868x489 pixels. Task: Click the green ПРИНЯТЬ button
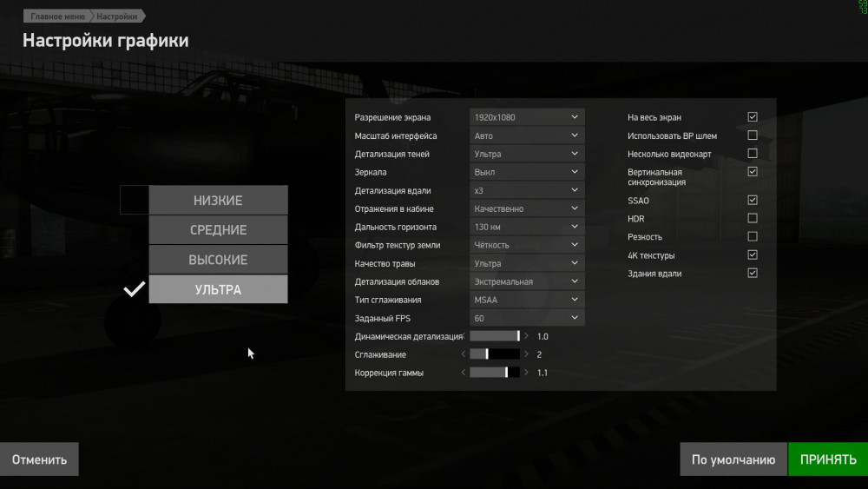point(828,459)
